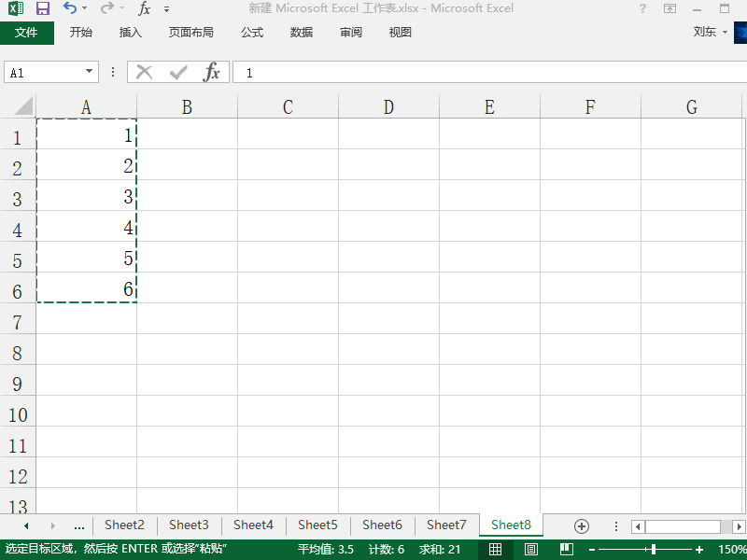This screenshot has height=560, width=747.
Task: Open the 文件 menu
Action: pos(28,32)
